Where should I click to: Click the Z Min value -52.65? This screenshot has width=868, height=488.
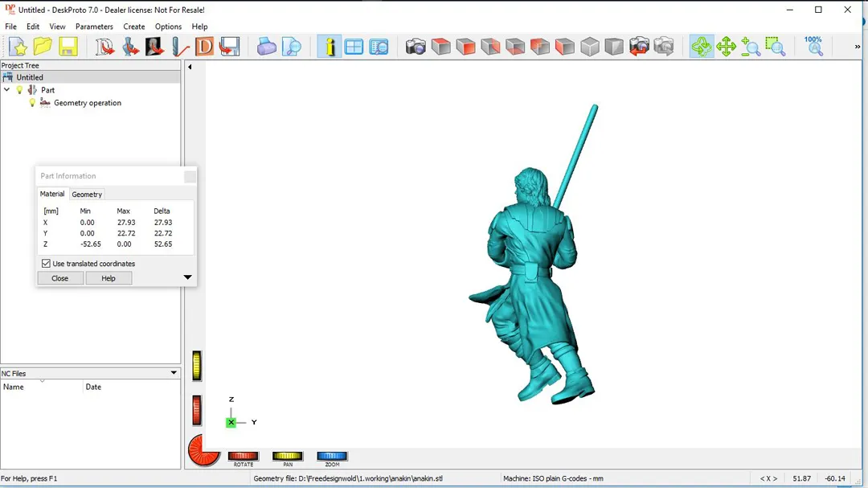91,244
